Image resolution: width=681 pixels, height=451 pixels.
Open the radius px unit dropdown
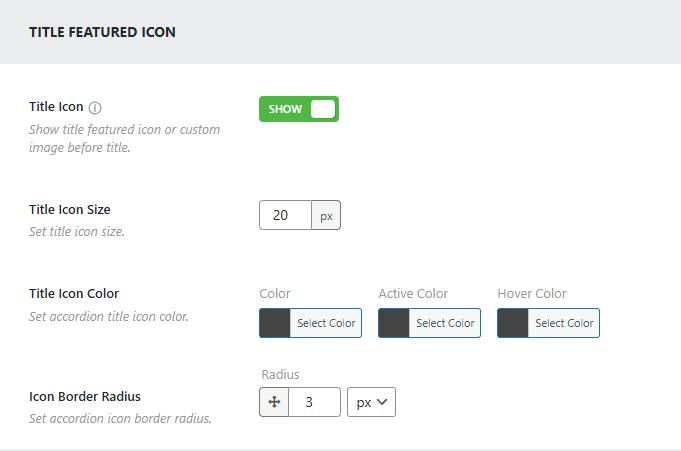[x=372, y=402]
